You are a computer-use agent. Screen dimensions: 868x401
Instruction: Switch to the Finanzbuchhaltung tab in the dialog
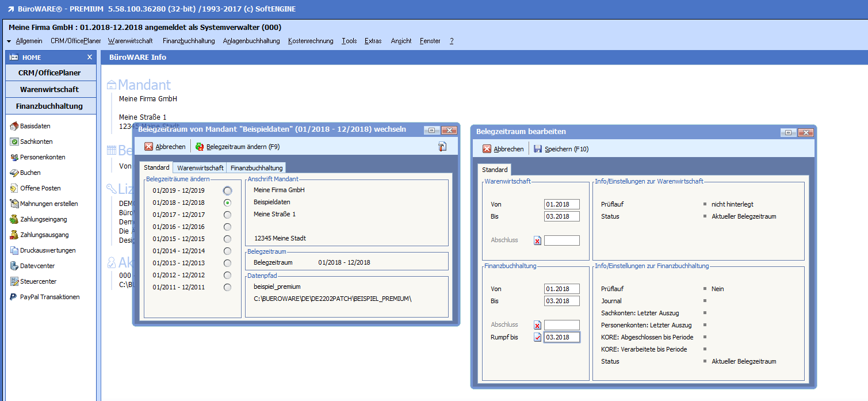(x=257, y=168)
